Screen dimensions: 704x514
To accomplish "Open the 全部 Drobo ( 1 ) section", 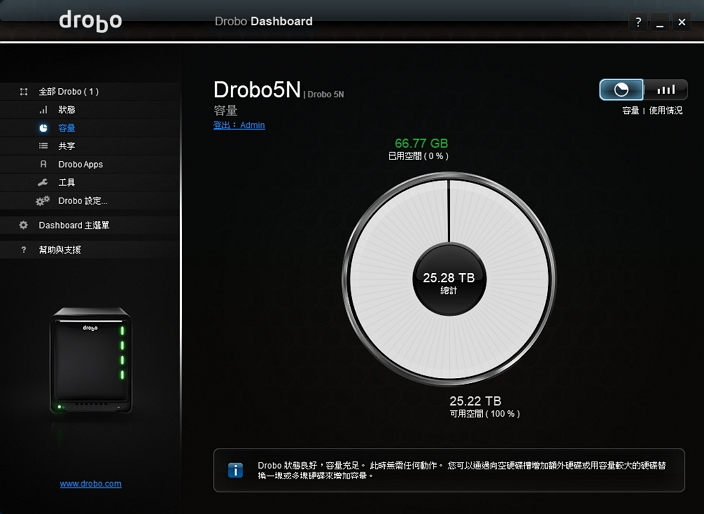I will [90, 92].
